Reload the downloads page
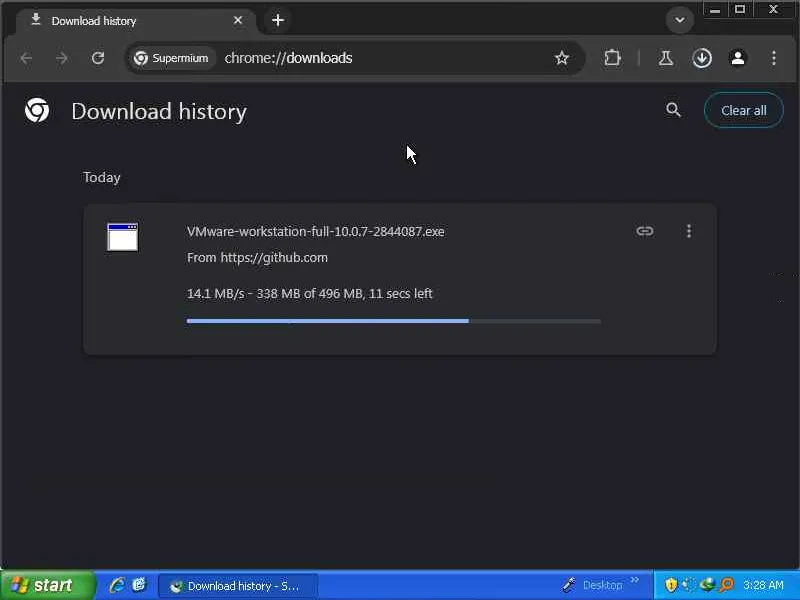Screen dimensions: 800x600 tap(98, 58)
